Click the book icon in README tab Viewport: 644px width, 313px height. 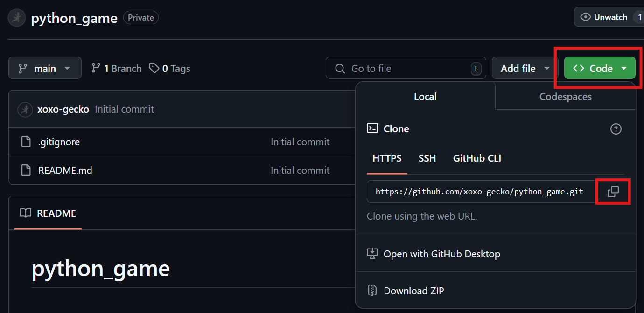coord(26,213)
